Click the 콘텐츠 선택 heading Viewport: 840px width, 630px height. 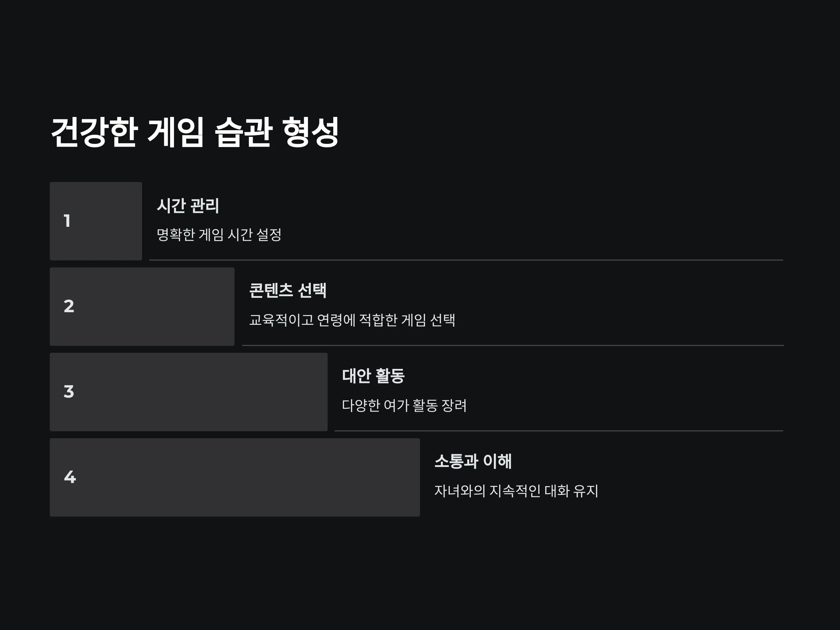[x=288, y=290]
